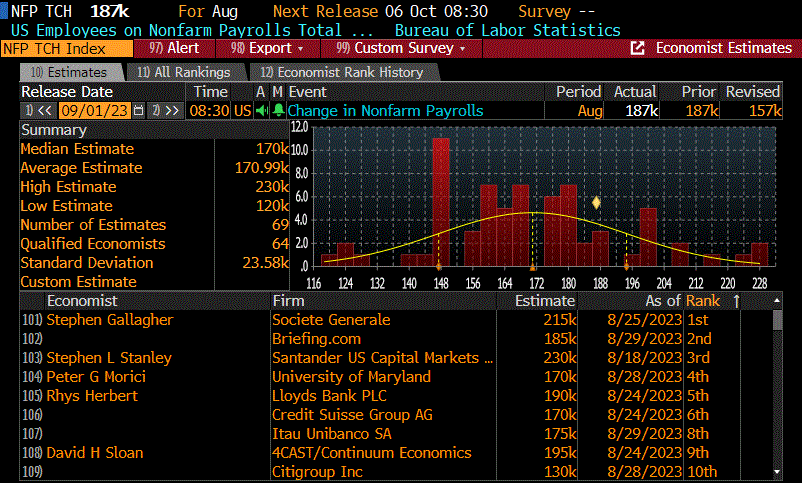Click Standard Deviation value 23.58k
The image size is (802, 483).
point(265,262)
